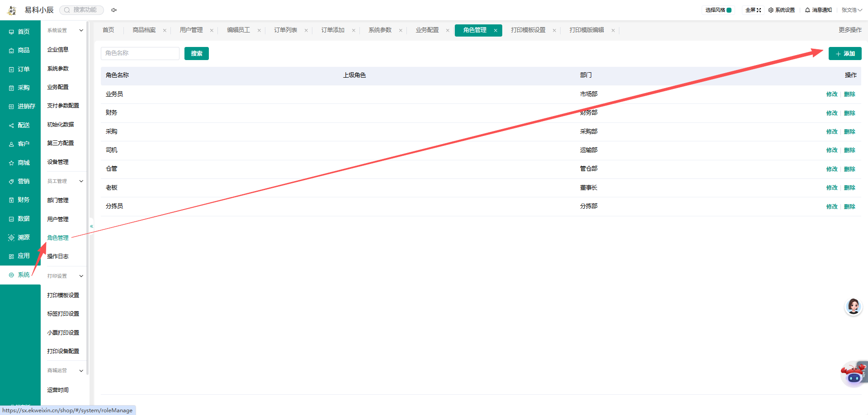
Task: Open the 商品 products sidebar icon
Action: tap(11, 51)
